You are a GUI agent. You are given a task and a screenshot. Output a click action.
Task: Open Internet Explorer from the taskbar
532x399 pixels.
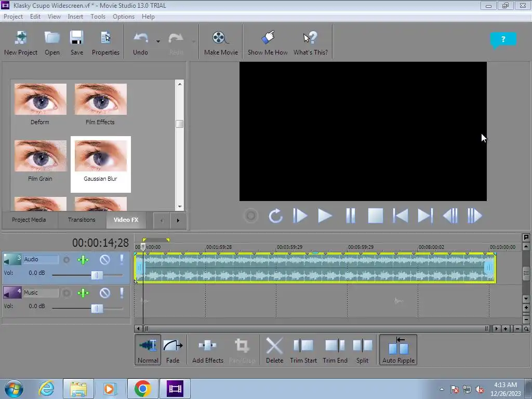tap(46, 389)
